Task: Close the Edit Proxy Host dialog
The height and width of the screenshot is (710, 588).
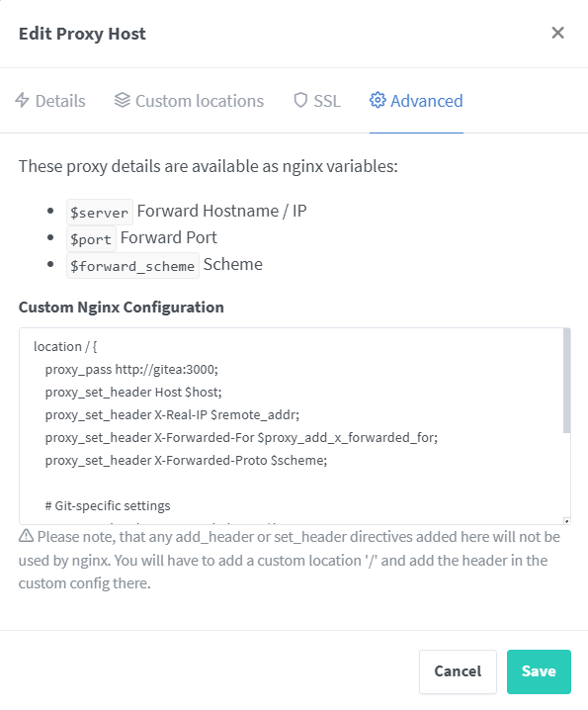Action: pos(557,33)
